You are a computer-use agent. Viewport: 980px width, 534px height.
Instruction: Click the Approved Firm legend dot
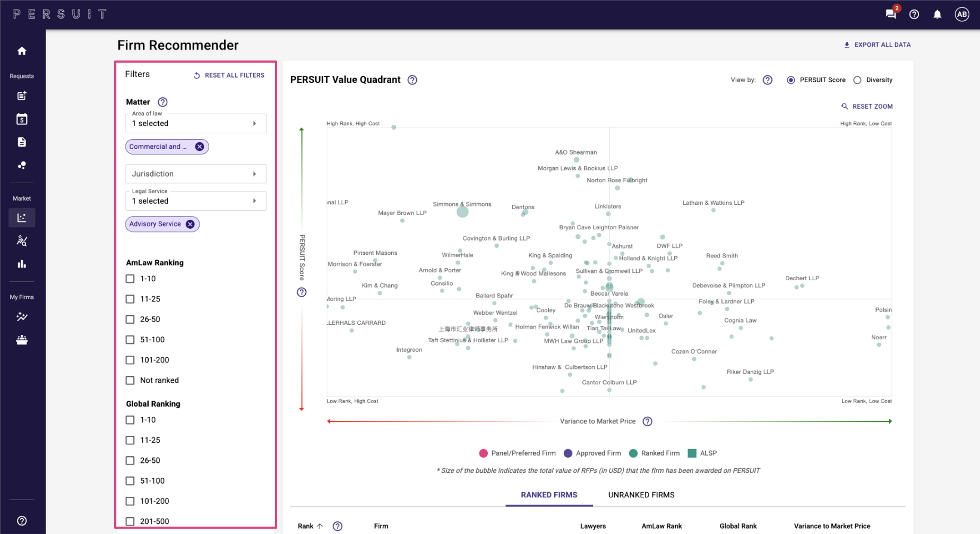coord(568,453)
